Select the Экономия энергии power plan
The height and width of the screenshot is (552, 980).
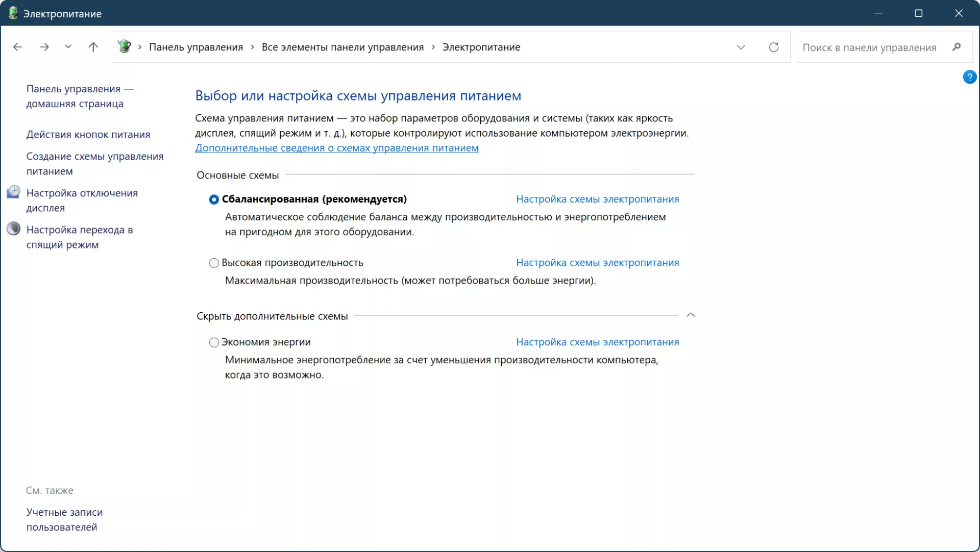pos(214,342)
